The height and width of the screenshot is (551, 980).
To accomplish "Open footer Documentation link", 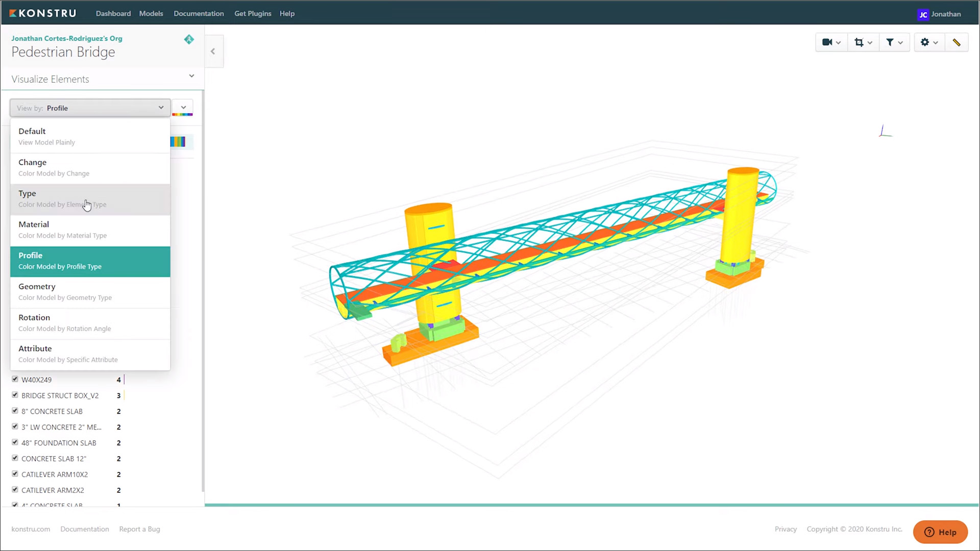I will click(85, 529).
